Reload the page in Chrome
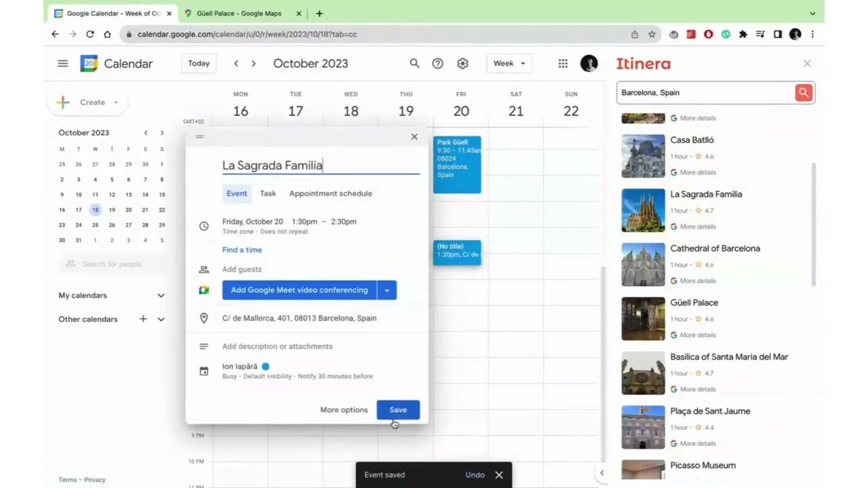Image resolution: width=868 pixels, height=488 pixels. [90, 34]
